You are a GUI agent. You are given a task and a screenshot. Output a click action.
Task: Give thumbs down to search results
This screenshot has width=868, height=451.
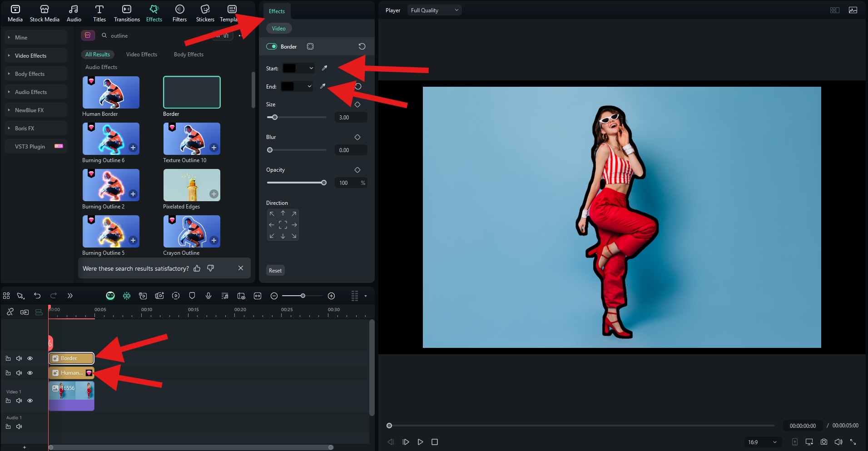click(x=211, y=268)
